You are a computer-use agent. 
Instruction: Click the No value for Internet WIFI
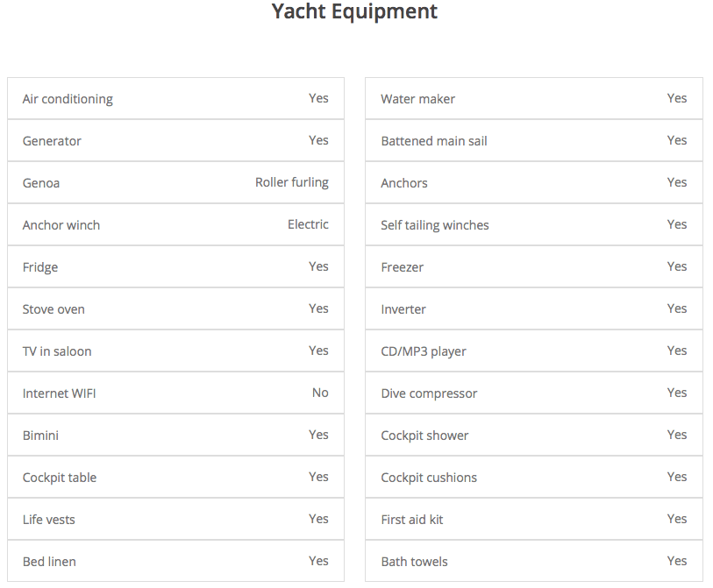coord(320,393)
